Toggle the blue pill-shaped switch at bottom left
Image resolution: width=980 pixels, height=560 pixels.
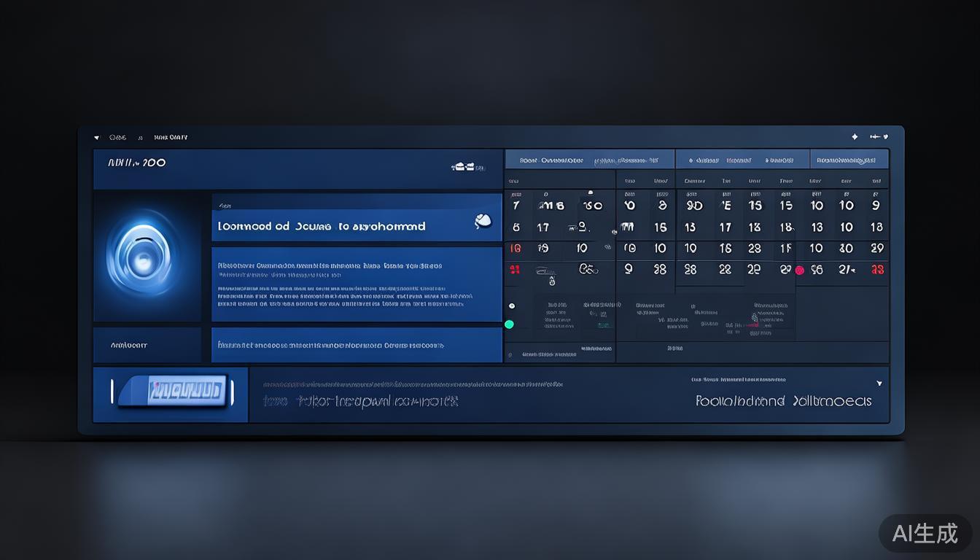click(x=174, y=392)
